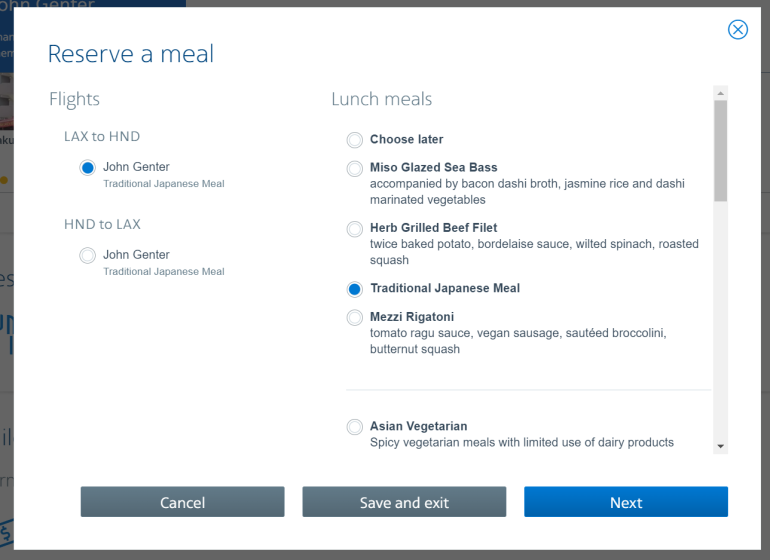Click the Miso Glazed Sea Bass label
This screenshot has height=560, width=770.
pyautogui.click(x=433, y=167)
